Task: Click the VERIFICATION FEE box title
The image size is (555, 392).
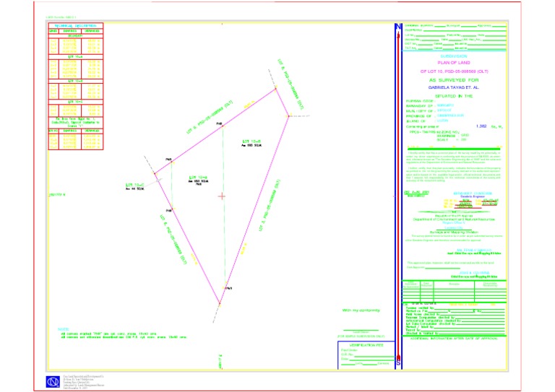Action: coord(366,345)
